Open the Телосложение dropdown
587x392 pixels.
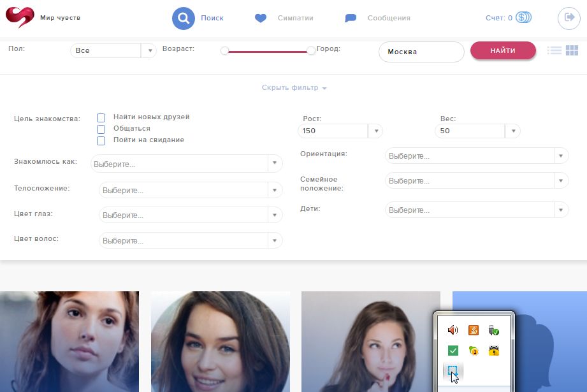pos(191,190)
